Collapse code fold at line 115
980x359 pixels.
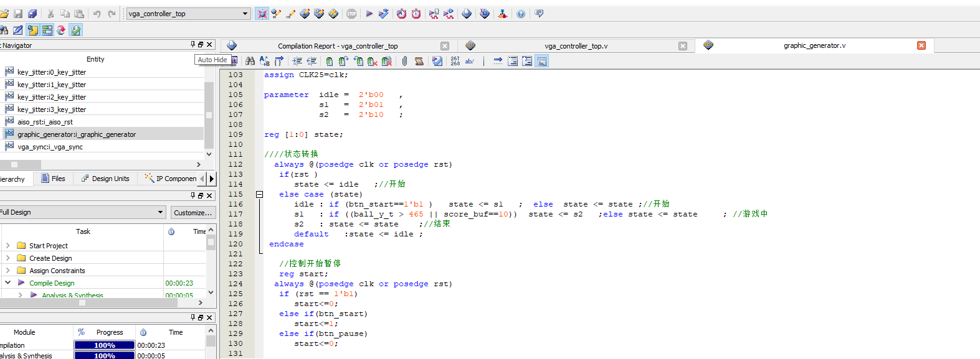pyautogui.click(x=260, y=194)
